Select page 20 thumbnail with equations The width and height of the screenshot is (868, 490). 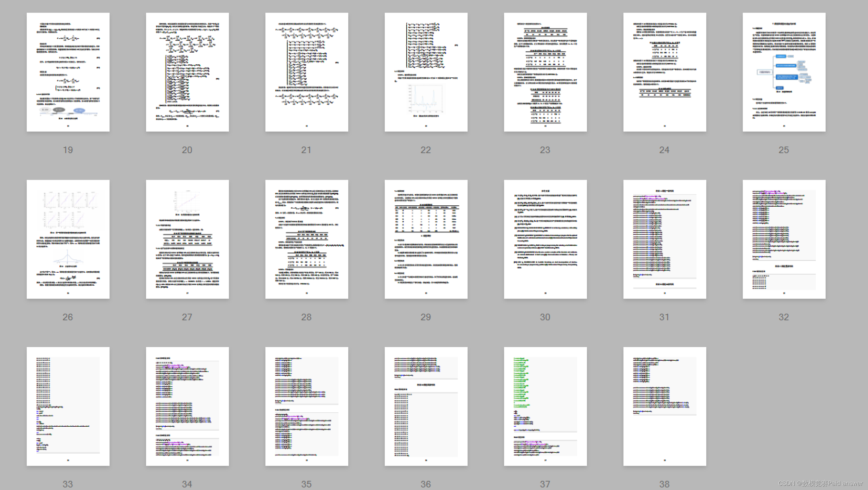(187, 72)
